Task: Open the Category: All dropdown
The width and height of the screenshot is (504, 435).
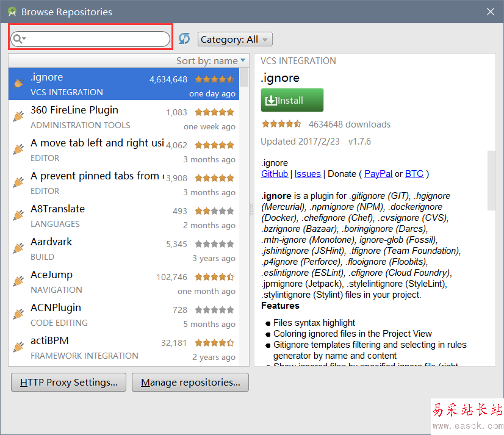Action: [x=235, y=39]
